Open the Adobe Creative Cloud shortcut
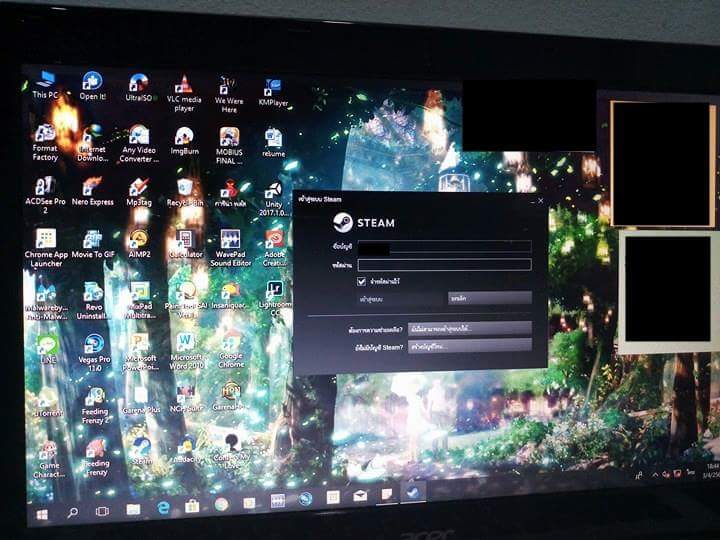The height and width of the screenshot is (540, 720). [x=275, y=248]
